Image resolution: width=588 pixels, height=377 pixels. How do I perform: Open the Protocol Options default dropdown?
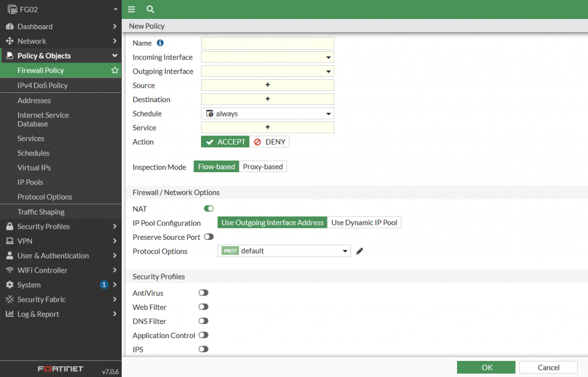[x=284, y=251]
